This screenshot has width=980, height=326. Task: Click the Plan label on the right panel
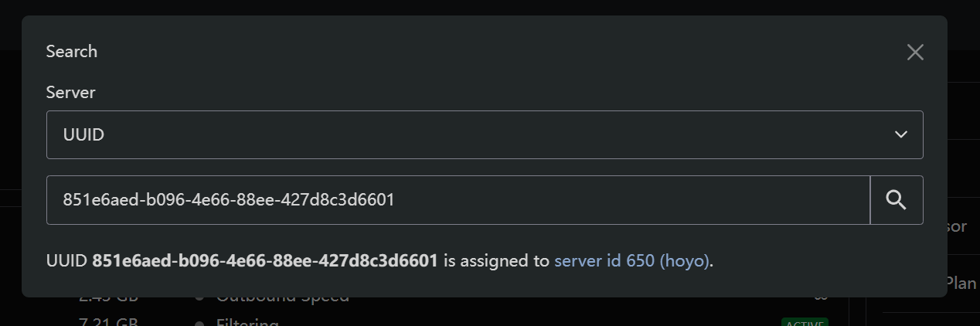[x=961, y=283]
